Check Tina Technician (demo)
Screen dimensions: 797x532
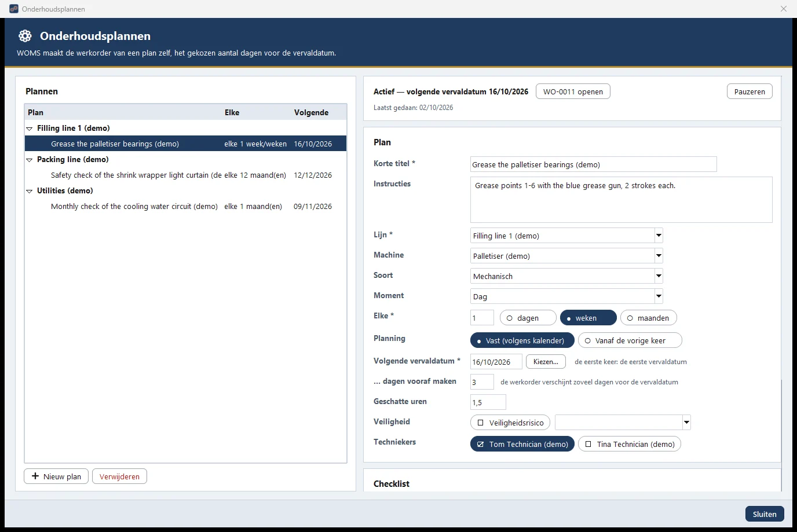(x=630, y=444)
